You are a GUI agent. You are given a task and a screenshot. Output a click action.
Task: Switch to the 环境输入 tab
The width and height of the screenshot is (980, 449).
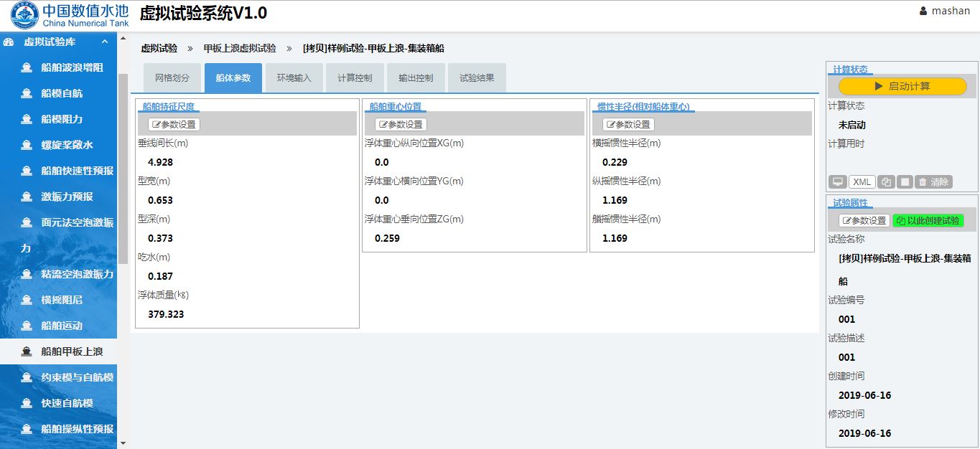pyautogui.click(x=294, y=77)
